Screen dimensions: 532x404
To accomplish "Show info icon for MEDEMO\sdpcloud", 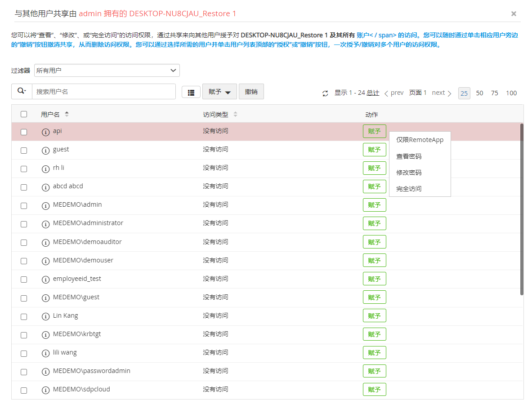I will coord(45,391).
